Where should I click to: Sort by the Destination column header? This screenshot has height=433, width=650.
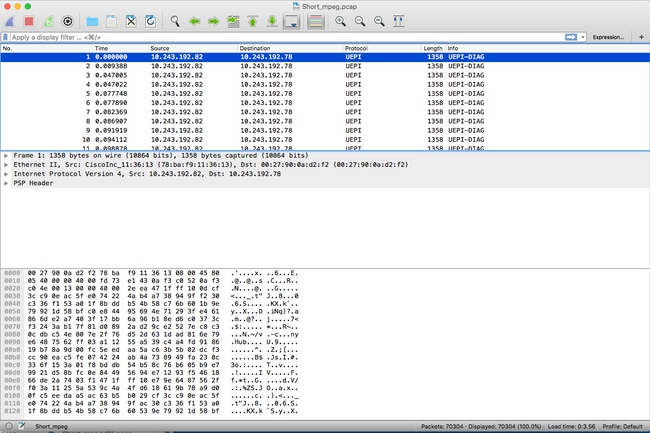pos(290,48)
